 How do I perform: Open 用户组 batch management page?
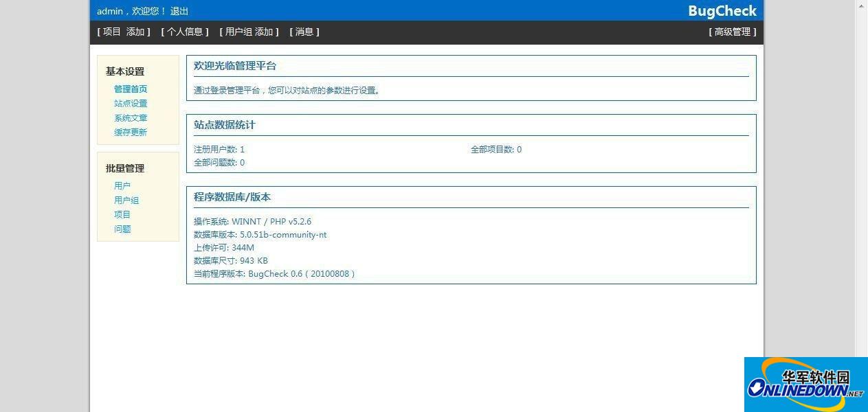pyautogui.click(x=126, y=200)
